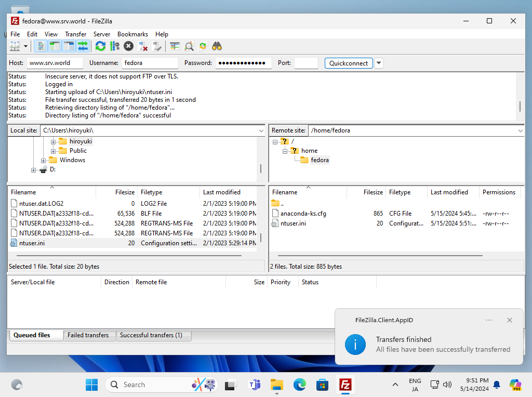
Task: Click the Username input field
Action: click(150, 63)
